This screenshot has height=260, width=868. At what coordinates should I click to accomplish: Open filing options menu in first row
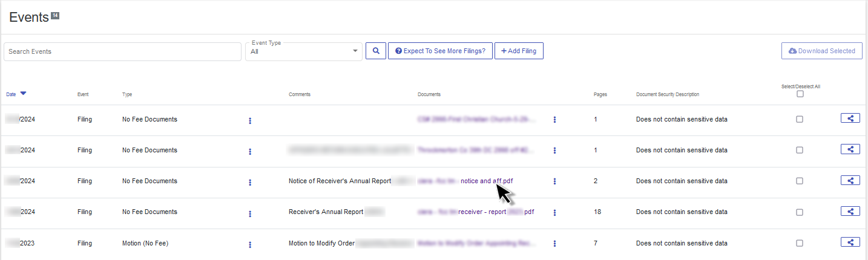[250, 121]
